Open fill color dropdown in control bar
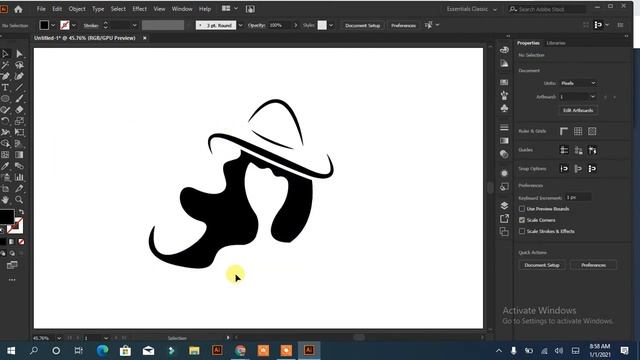This screenshot has height=360, width=640. click(x=53, y=25)
